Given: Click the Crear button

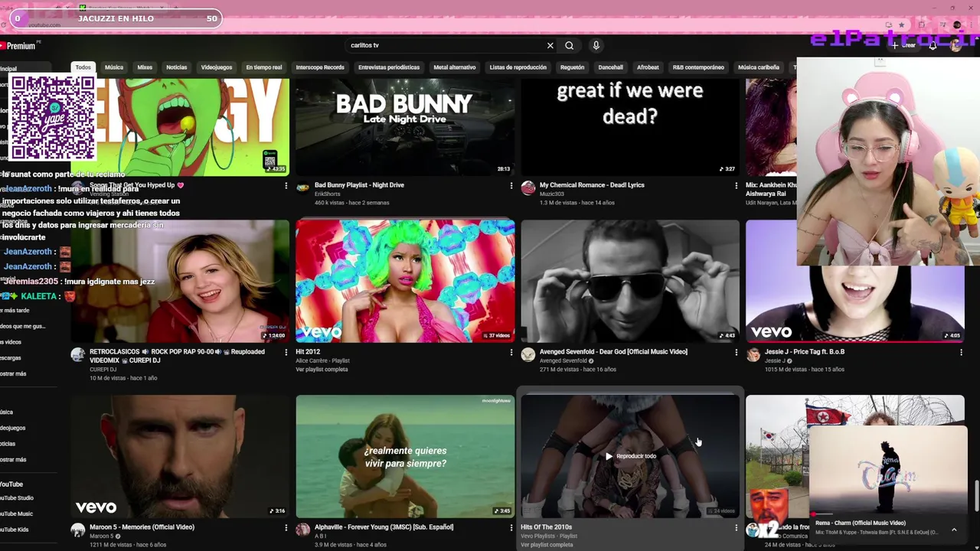Looking at the screenshot, I should [x=905, y=45].
